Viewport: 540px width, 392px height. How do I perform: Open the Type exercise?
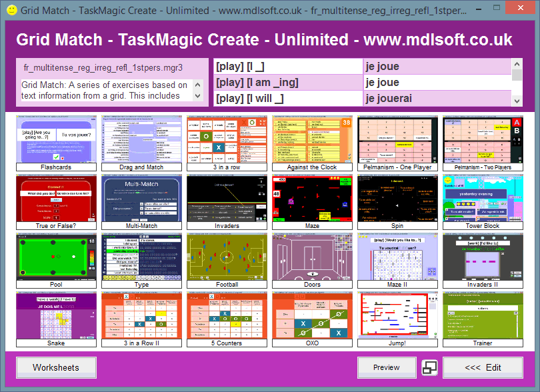(141, 261)
